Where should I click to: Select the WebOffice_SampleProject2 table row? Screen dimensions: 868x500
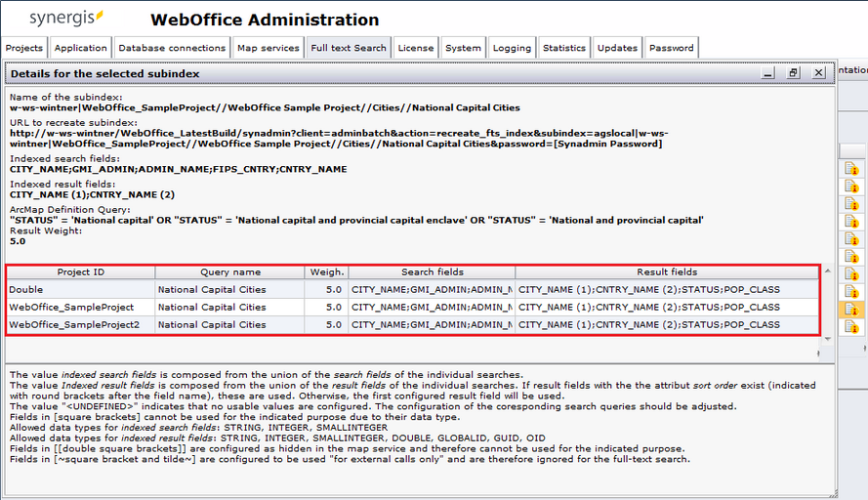412,324
